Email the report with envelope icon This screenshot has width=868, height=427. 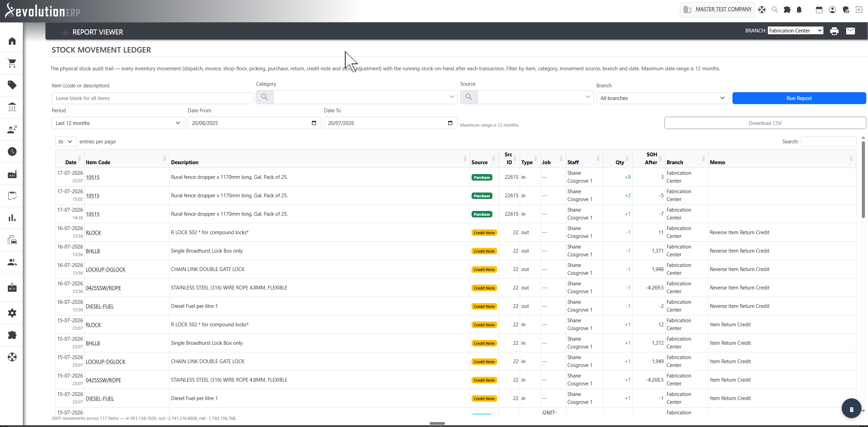coord(850,31)
